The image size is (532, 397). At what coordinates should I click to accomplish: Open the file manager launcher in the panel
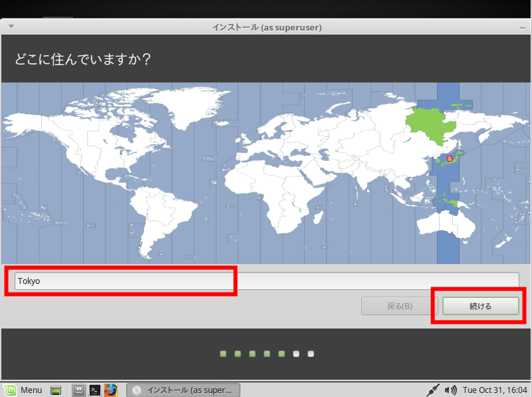(78, 390)
